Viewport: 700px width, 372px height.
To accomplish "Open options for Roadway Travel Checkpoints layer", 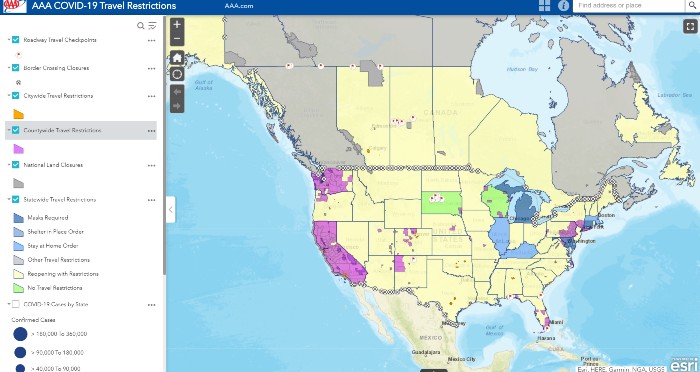I will click(x=152, y=40).
